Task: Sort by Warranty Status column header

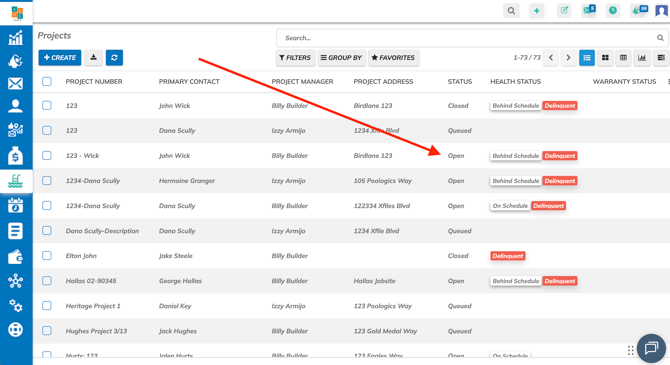Action: [624, 81]
